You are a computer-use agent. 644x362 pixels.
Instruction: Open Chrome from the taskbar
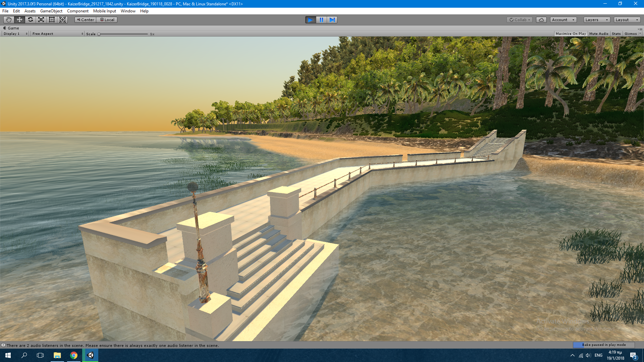(74, 355)
